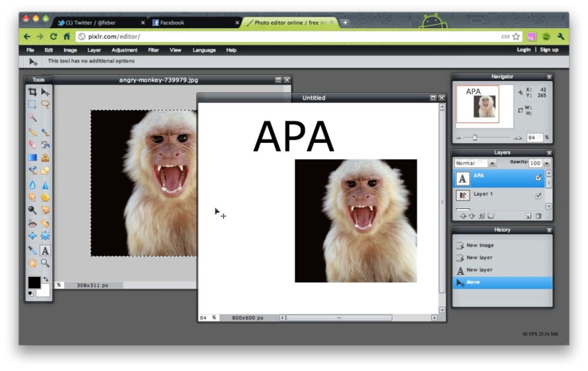This screenshot has width=588, height=371.
Task: Click the Sign up link
Action: [549, 50]
